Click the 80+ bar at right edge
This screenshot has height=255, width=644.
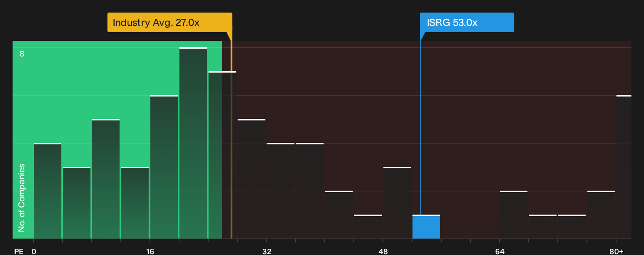coord(624,167)
